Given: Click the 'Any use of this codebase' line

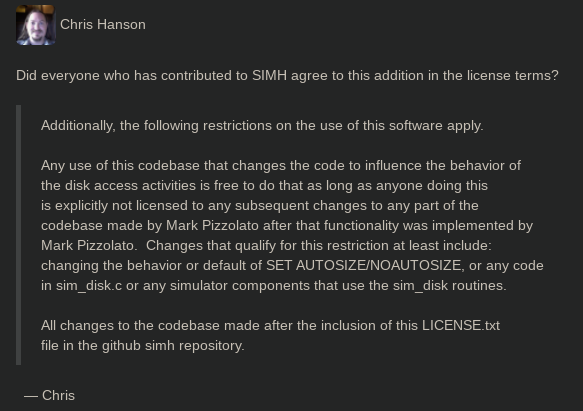Looking at the screenshot, I should [x=281, y=166].
